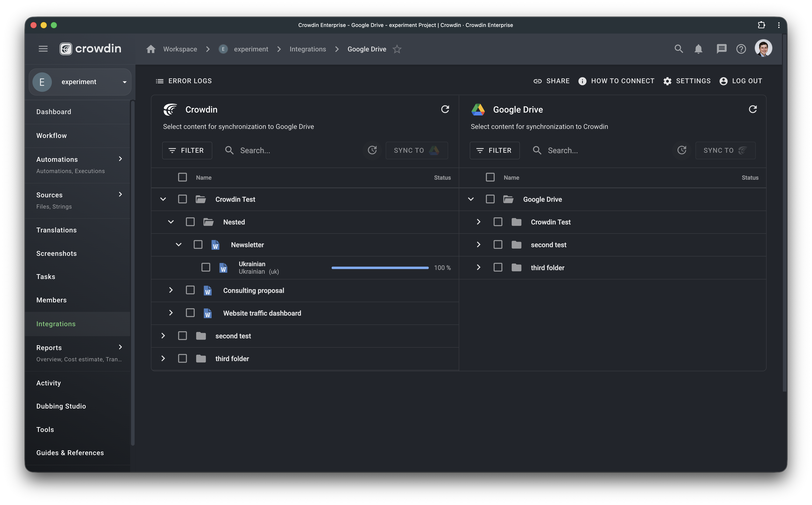Viewport: 812px width, 505px height.
Task: Open Translations in the sidebar
Action: [77, 230]
